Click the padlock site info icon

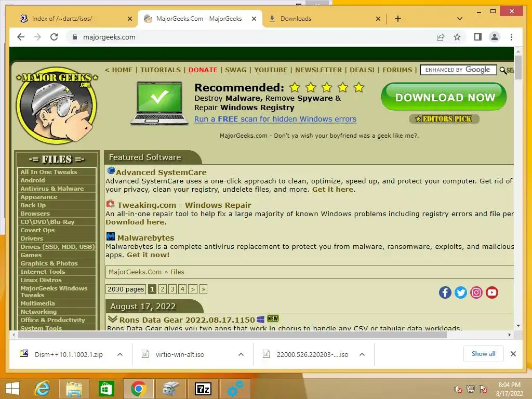coord(75,37)
